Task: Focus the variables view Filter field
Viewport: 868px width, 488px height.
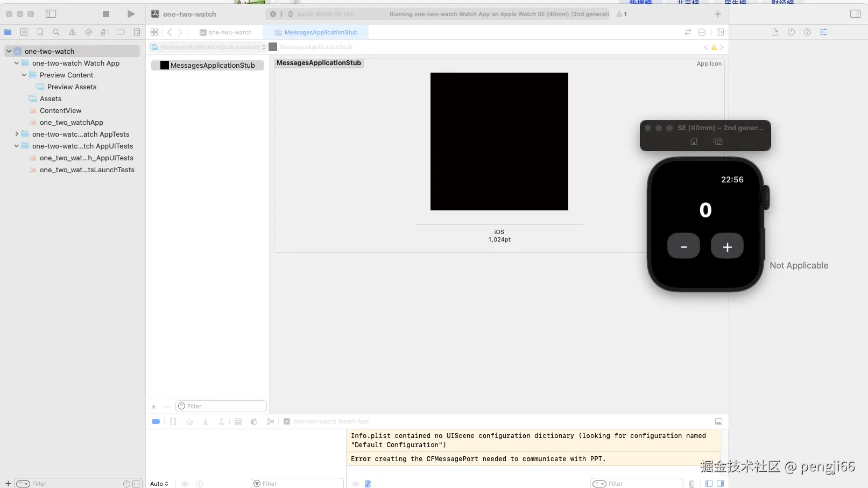Action: coord(297,483)
